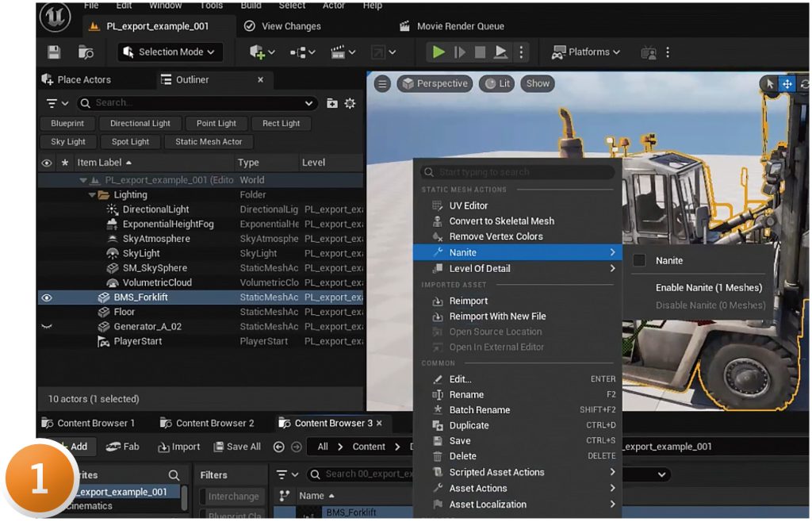The image size is (812, 522).
Task: Select the viewport translate move tool
Action: click(787, 84)
